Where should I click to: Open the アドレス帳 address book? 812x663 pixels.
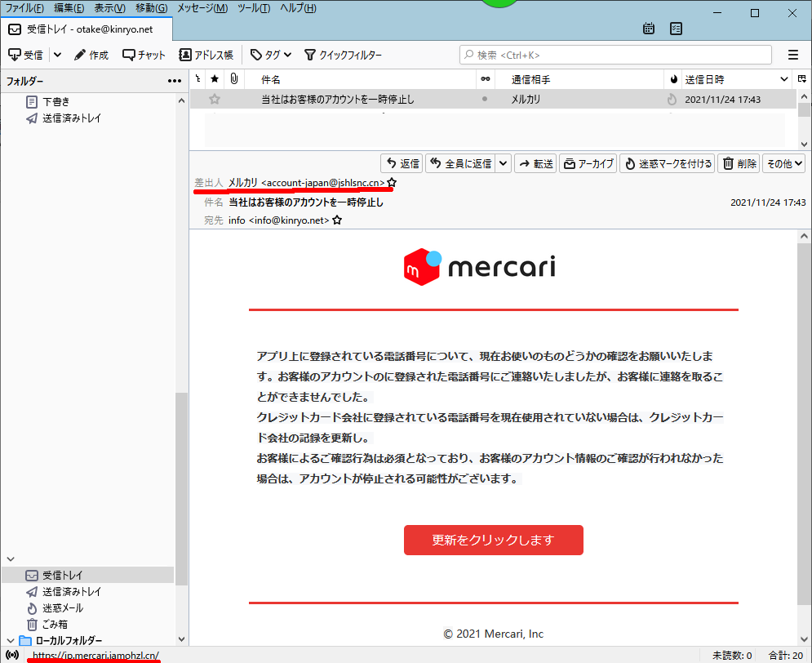tap(206, 55)
